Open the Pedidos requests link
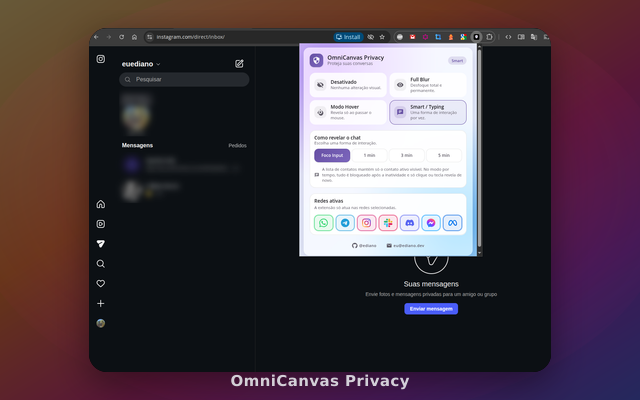Image resolution: width=640 pixels, height=400 pixels. point(238,146)
